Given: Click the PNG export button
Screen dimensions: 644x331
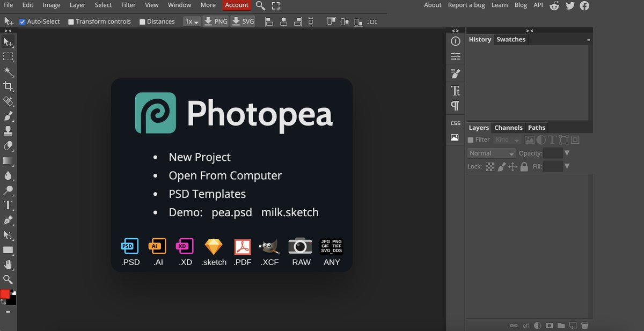Looking at the screenshot, I should 216,21.
